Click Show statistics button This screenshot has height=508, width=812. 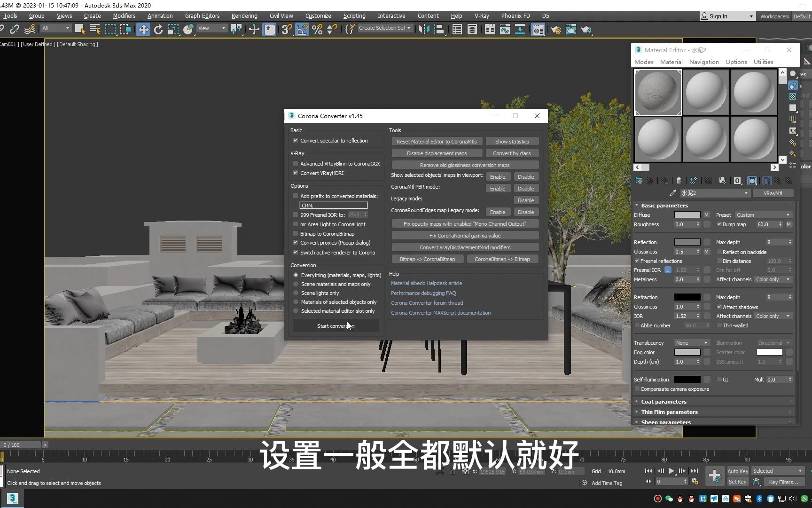pyautogui.click(x=512, y=142)
